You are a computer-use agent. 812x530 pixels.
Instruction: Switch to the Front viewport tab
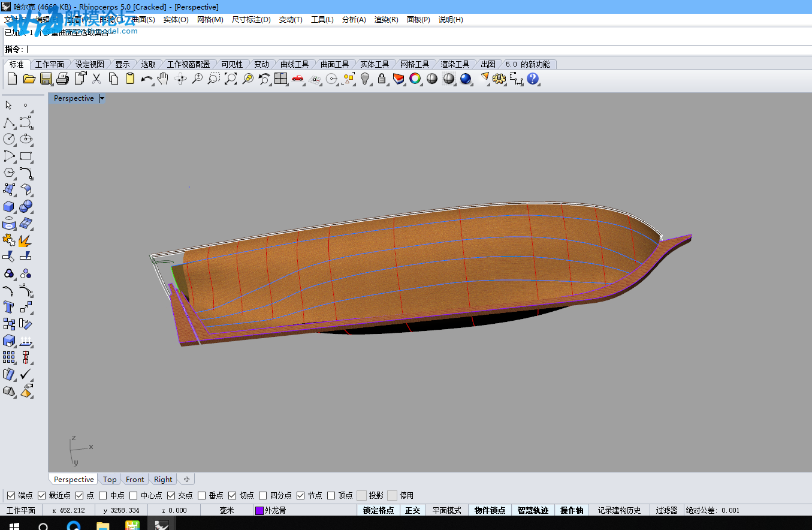pyautogui.click(x=135, y=480)
